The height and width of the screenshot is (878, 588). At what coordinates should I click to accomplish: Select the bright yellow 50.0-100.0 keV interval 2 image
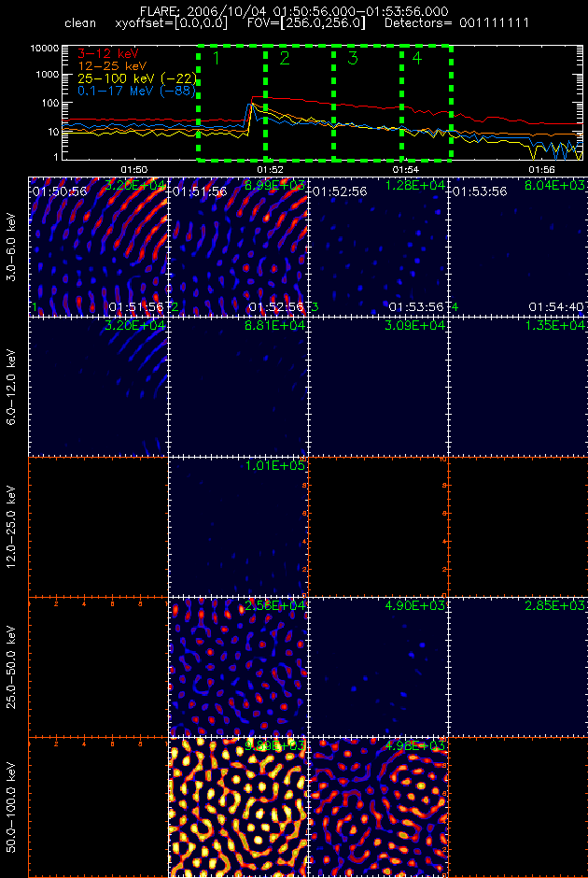238,807
